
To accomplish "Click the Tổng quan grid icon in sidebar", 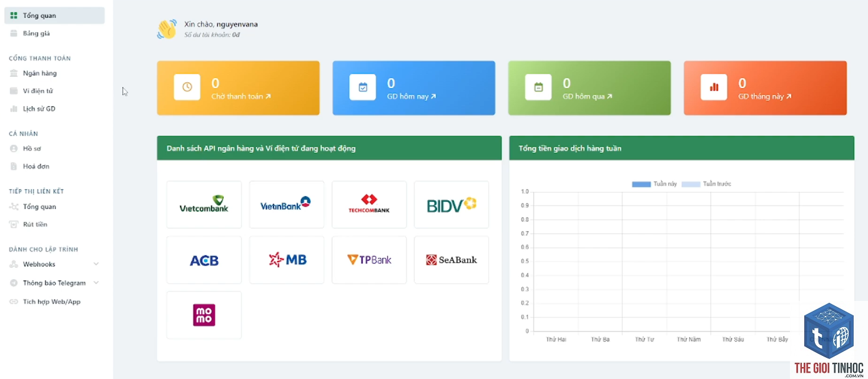I will [14, 16].
